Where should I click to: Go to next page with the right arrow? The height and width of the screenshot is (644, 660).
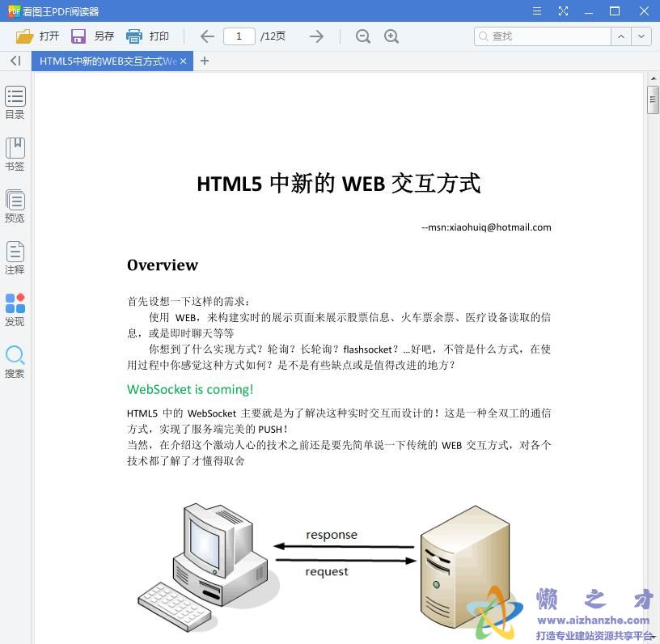pyautogui.click(x=316, y=36)
